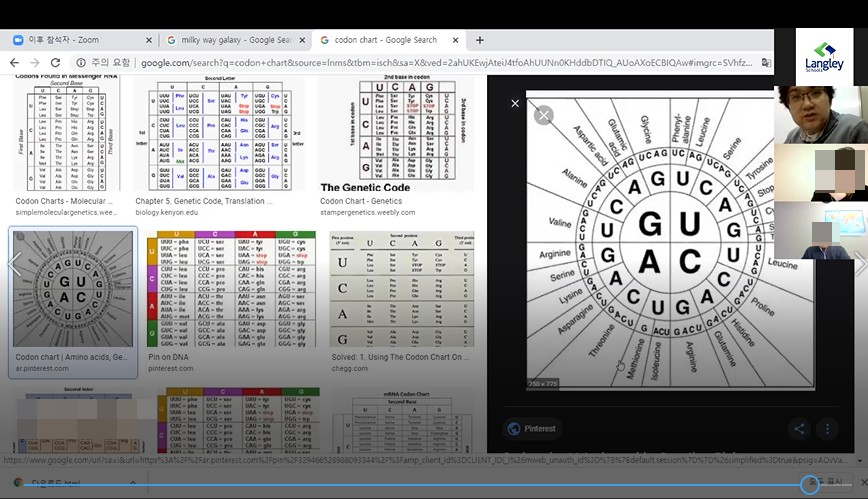Click ar.pinterest.com source text

click(42, 368)
